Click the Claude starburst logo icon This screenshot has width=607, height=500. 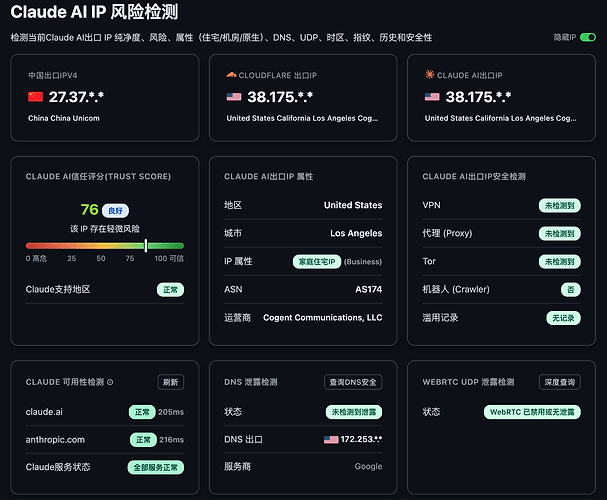point(429,74)
